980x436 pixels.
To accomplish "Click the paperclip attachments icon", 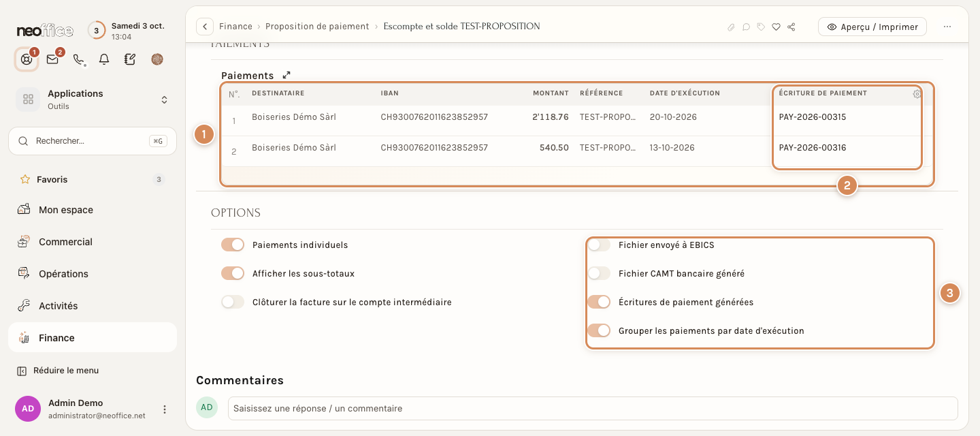I will pyautogui.click(x=731, y=27).
